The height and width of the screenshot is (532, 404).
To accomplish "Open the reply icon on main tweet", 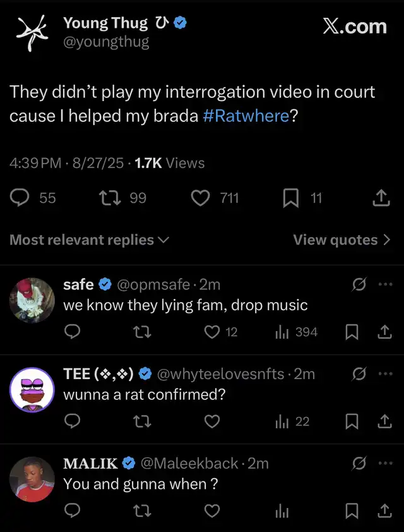I will (21, 198).
